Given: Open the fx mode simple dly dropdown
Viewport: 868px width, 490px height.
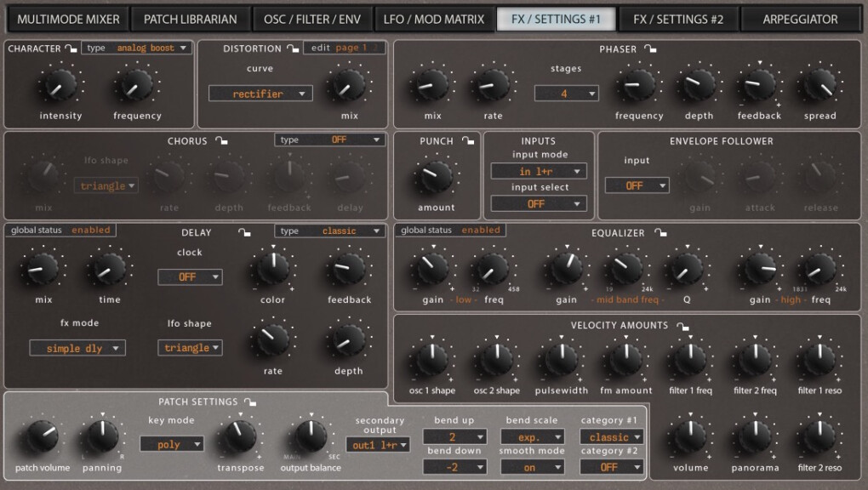Looking at the screenshot, I should tap(77, 348).
